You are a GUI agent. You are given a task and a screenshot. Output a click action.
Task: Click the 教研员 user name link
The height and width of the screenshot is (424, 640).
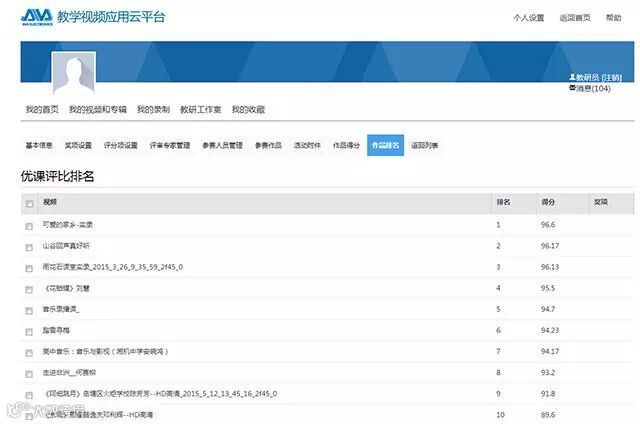click(587, 77)
